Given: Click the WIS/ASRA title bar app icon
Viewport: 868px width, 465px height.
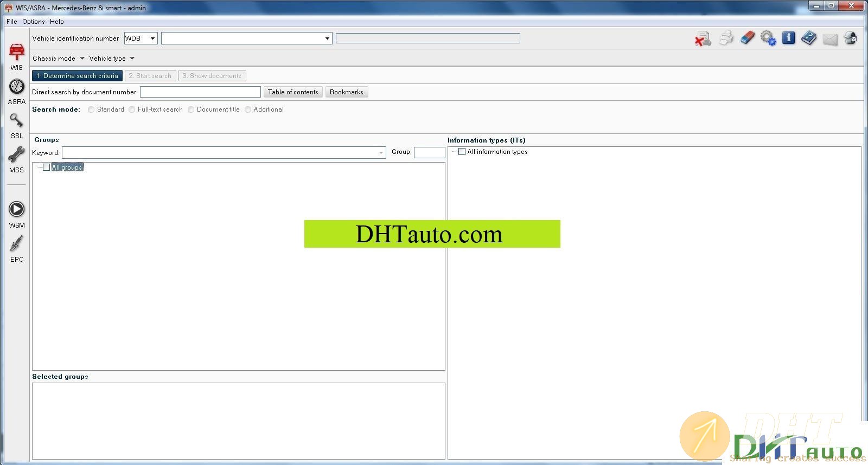Looking at the screenshot, I should (x=8, y=8).
